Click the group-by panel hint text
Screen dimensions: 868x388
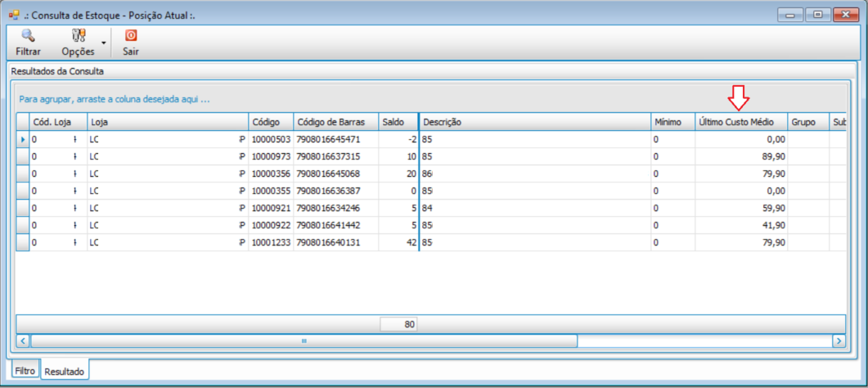(115, 100)
